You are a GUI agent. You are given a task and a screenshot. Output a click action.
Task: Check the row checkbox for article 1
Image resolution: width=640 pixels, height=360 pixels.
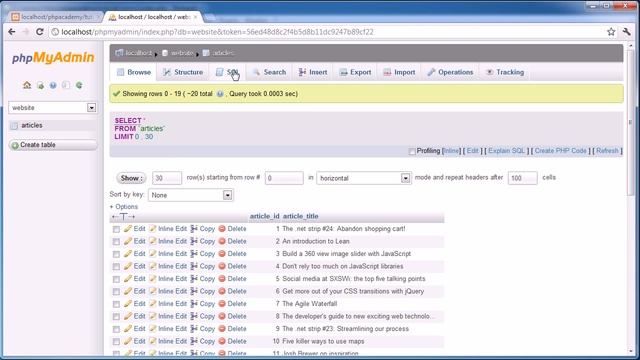[116, 229]
